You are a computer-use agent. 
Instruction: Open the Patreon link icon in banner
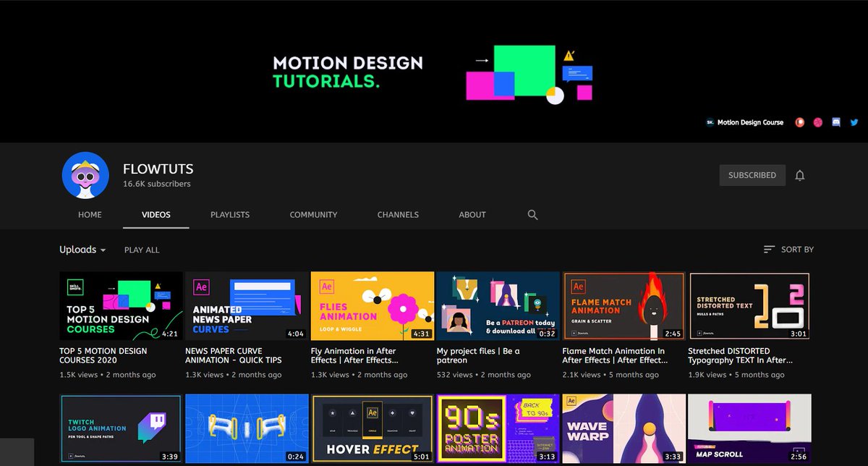[x=800, y=122]
